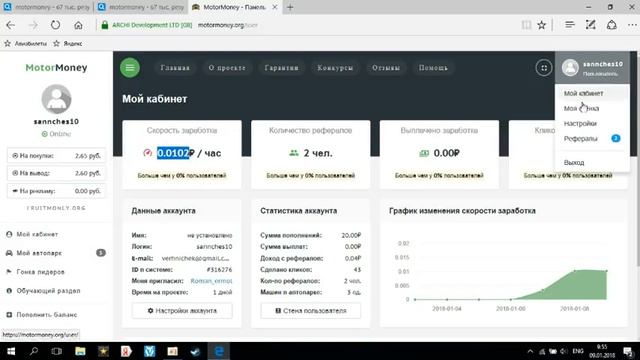Click Выход to log out
Screen dimensions: 640x360
pos(574,162)
